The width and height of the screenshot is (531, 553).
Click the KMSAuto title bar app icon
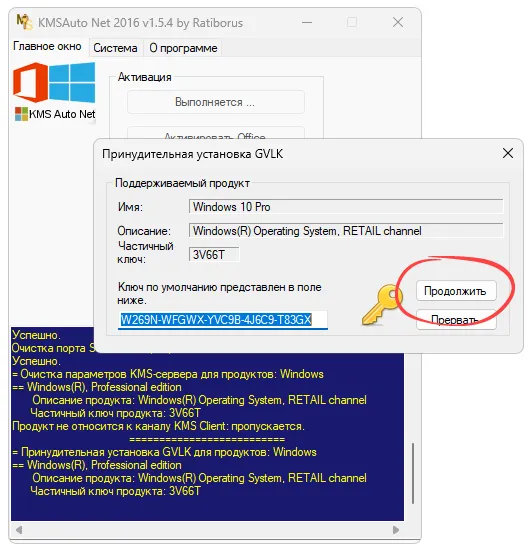point(24,22)
